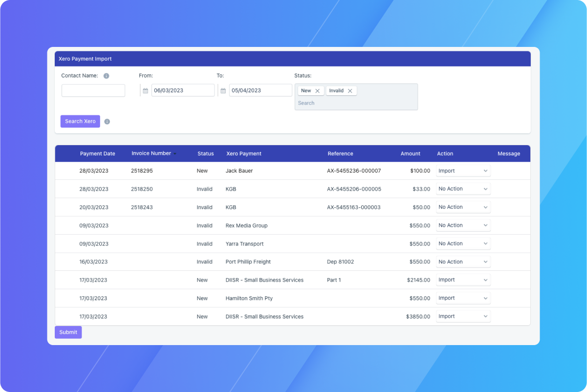The width and height of the screenshot is (587, 392).
Task: Click the Part 1 reference
Action: (x=334, y=280)
